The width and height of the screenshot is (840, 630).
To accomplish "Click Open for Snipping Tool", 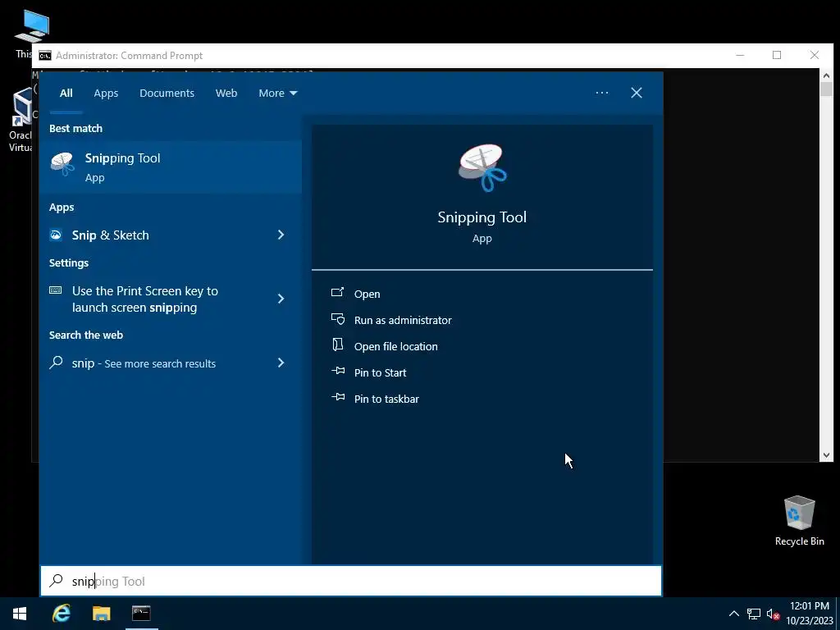I will [x=367, y=294].
